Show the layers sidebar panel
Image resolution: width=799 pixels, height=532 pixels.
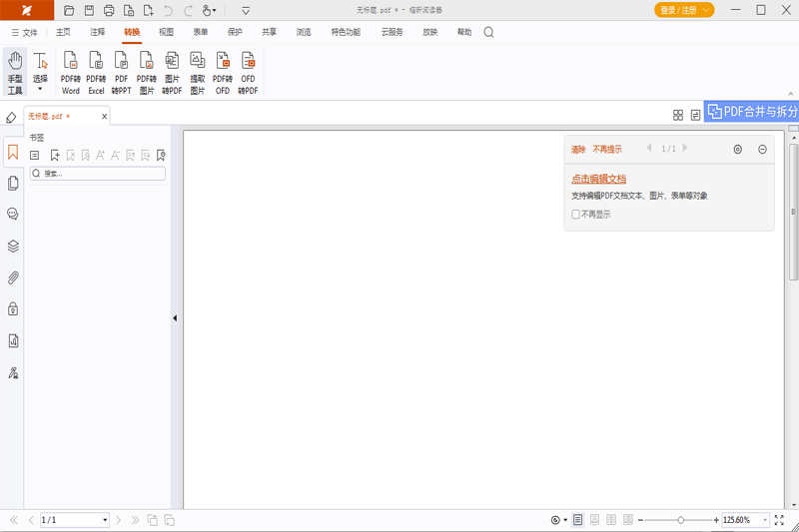(x=13, y=247)
